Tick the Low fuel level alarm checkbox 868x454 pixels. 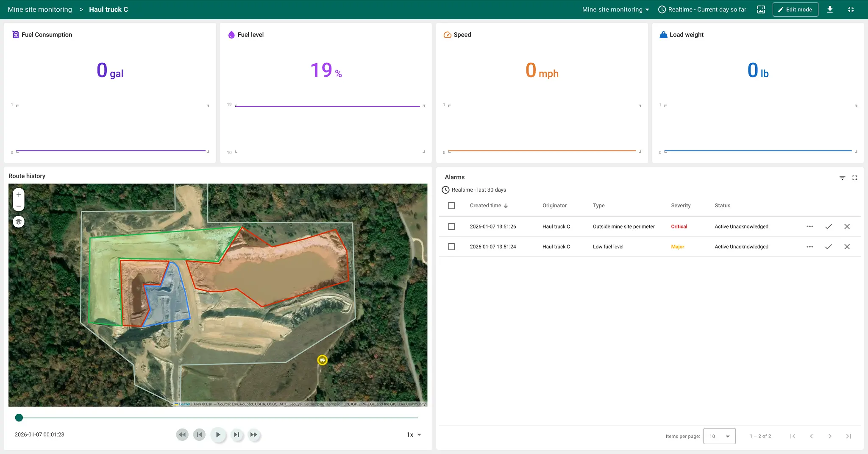(451, 247)
